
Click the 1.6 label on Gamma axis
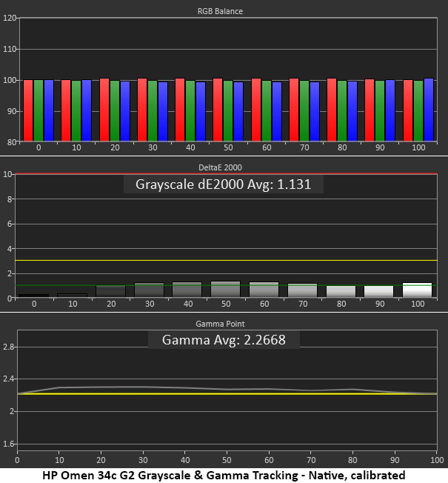[8, 444]
